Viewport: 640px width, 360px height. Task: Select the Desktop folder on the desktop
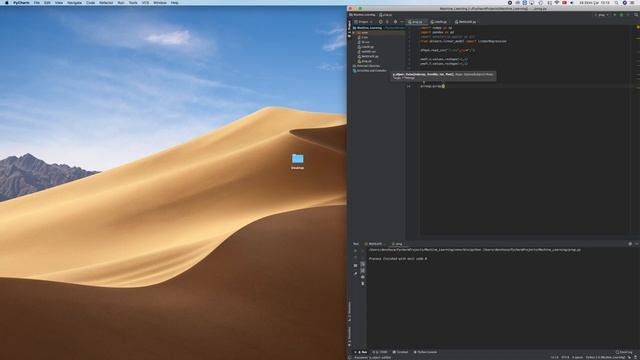(x=298, y=161)
